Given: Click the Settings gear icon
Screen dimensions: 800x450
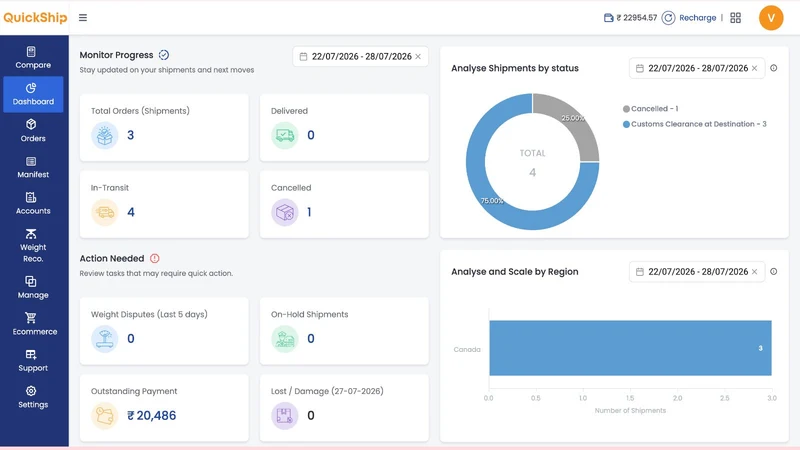Looking at the screenshot, I should point(31,391).
